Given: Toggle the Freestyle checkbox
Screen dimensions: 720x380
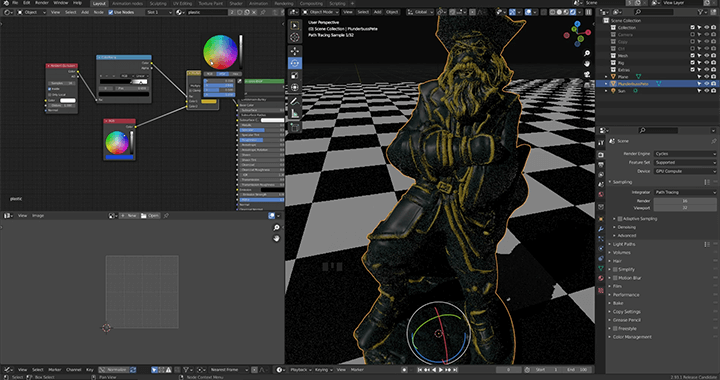Looking at the screenshot, I should coord(615,329).
